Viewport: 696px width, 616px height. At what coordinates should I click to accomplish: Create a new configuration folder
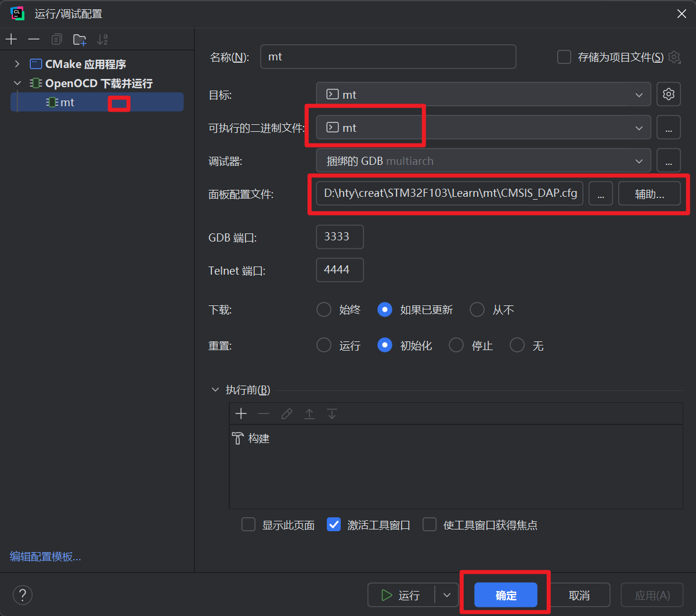(80, 39)
